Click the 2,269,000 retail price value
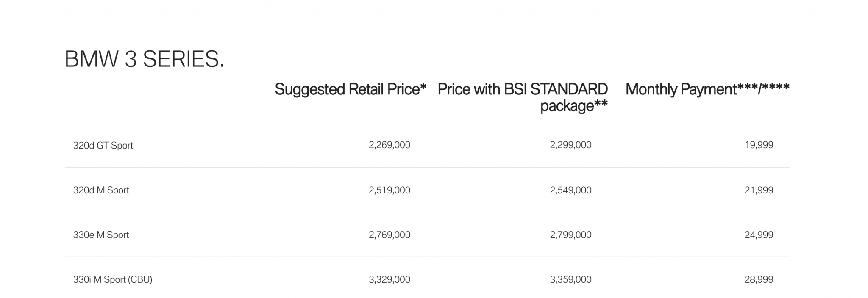Screen dimensions: 868x298 [x=389, y=145]
